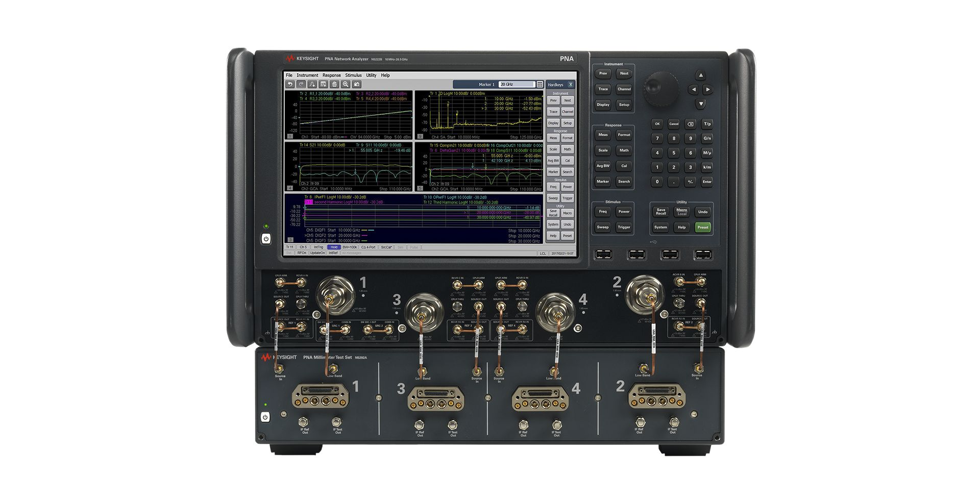Open the Stimulus menu
980x502 pixels.
354,75
